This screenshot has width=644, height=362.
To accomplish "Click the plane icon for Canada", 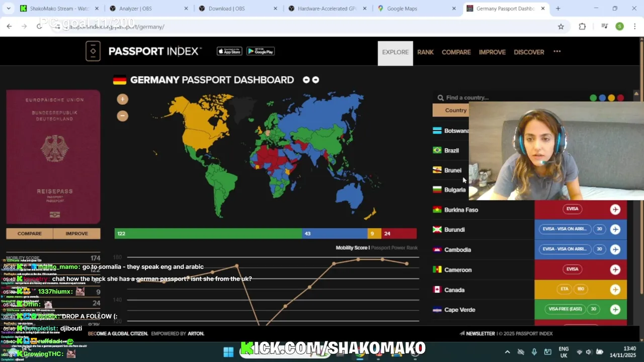I will (615, 290).
